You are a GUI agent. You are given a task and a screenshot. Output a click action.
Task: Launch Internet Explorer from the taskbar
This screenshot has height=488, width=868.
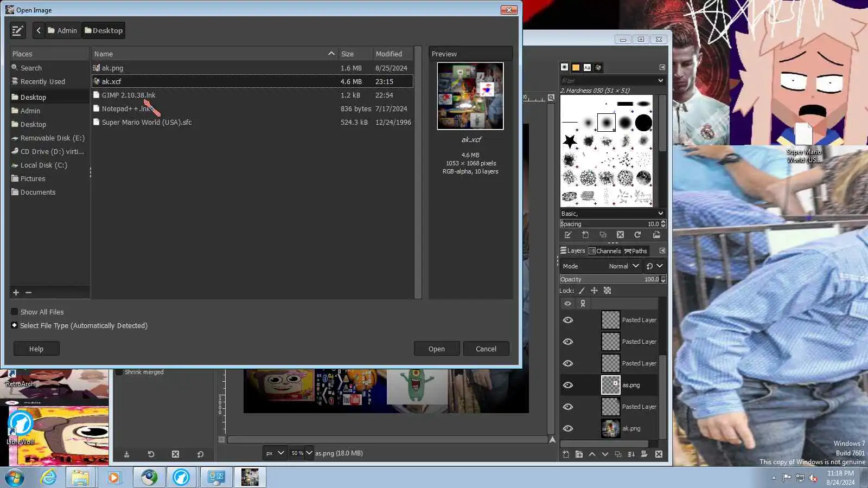[x=49, y=478]
